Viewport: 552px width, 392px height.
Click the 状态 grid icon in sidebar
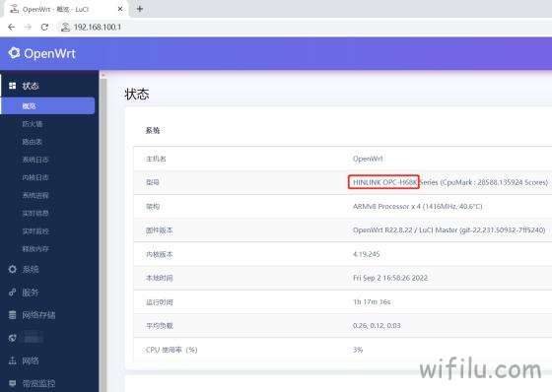click(12, 86)
